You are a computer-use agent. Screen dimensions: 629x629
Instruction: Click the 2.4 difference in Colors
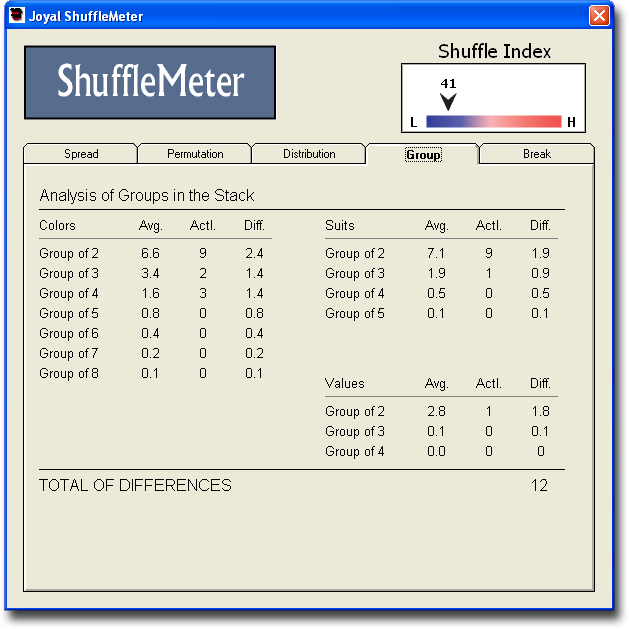click(x=254, y=254)
